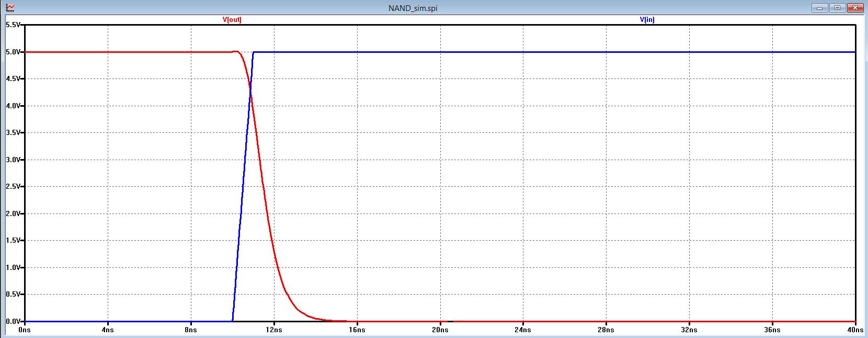The height and width of the screenshot is (338, 868).
Task: Click the 0.0V vertical axis label
Action: tap(13, 321)
